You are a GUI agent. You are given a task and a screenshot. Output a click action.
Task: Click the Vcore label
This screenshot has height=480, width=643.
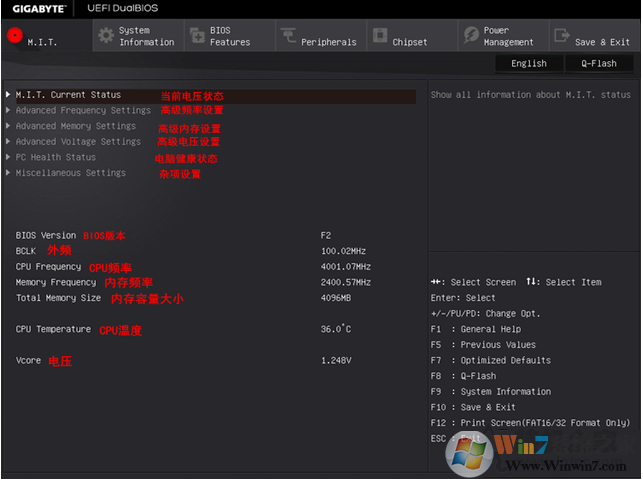[x=28, y=360]
